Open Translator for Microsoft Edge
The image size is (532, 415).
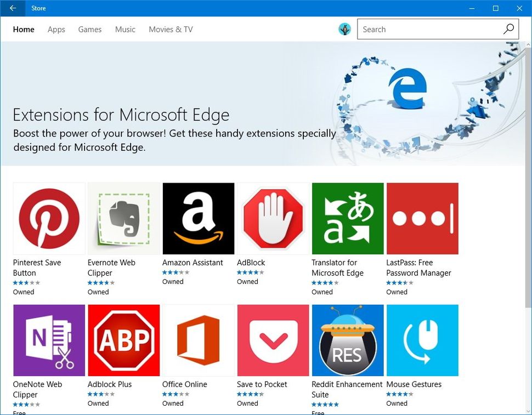(347, 218)
